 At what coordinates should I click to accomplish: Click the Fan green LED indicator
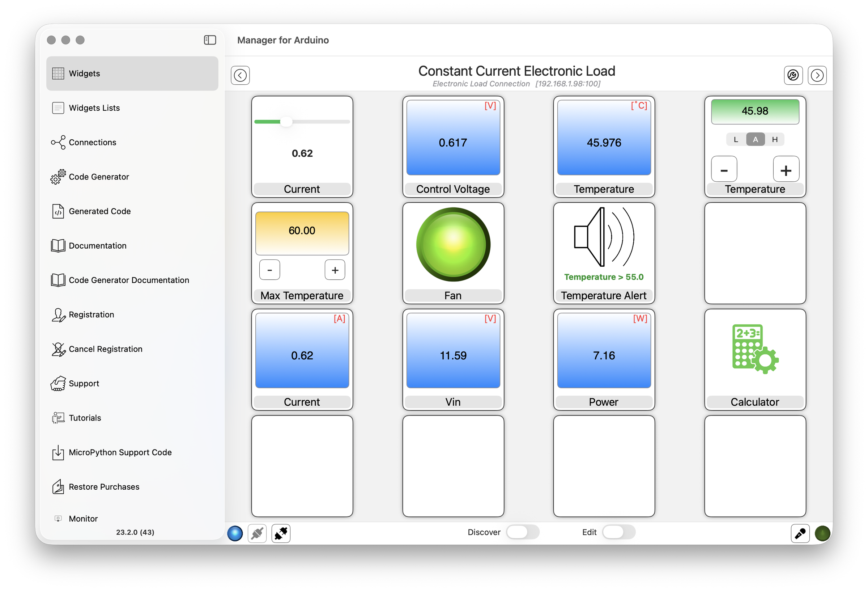click(453, 245)
